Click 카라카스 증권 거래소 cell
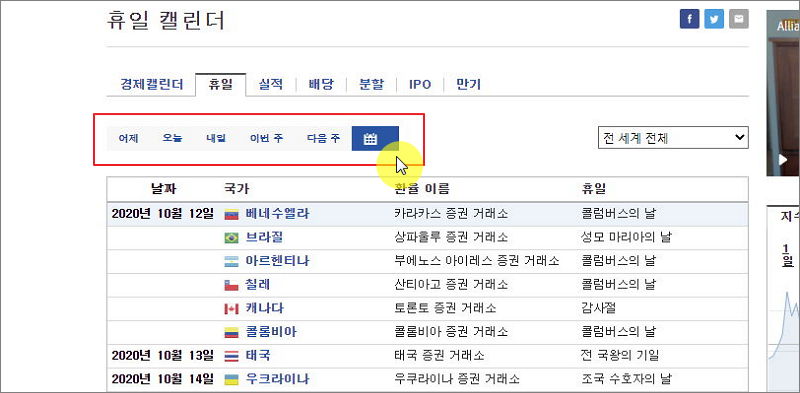The width and height of the screenshot is (800, 393). 451,214
